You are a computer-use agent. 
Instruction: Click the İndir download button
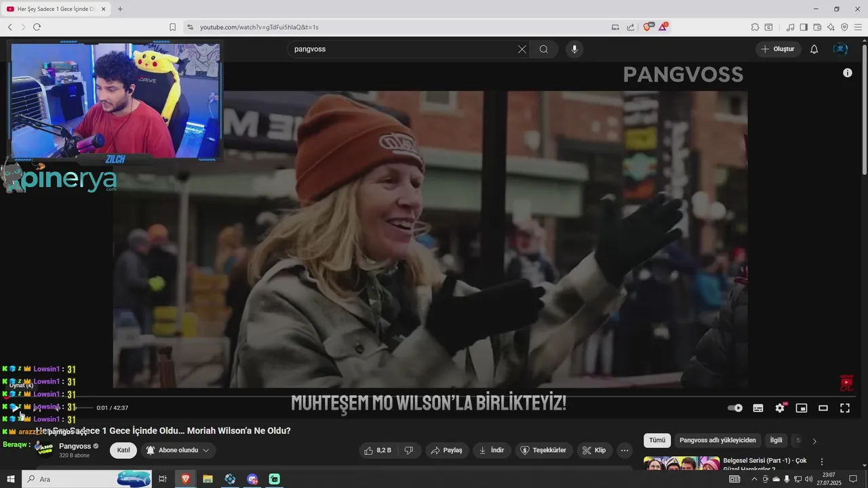coord(492,450)
